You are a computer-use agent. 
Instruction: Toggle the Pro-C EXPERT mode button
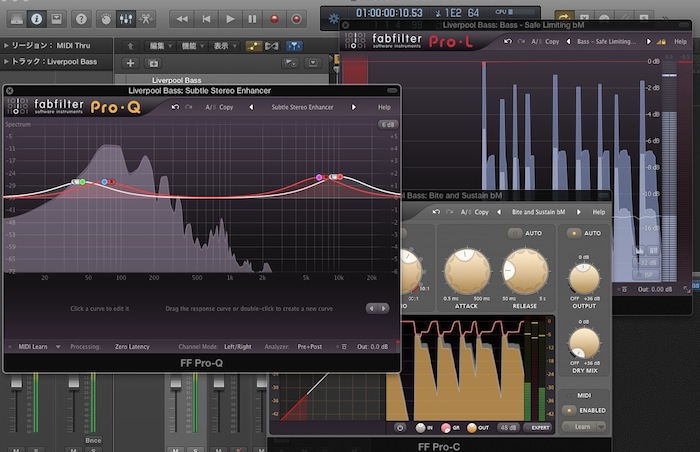coord(537,428)
